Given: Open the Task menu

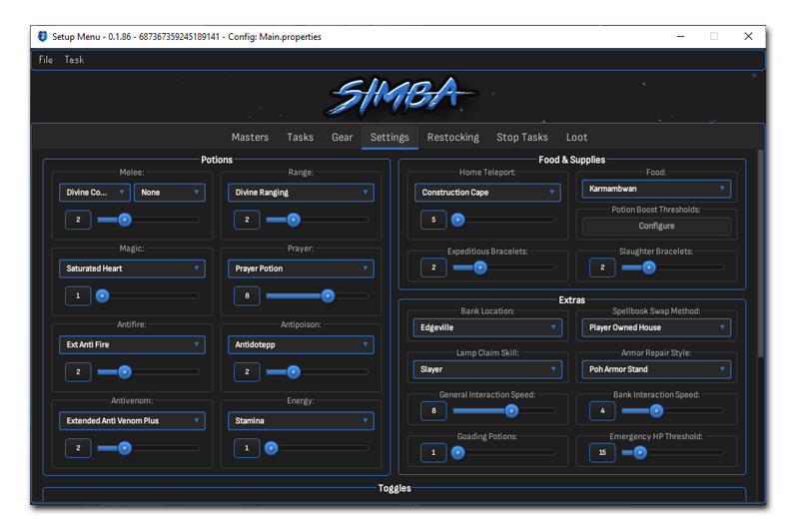Looking at the screenshot, I should click(x=75, y=60).
